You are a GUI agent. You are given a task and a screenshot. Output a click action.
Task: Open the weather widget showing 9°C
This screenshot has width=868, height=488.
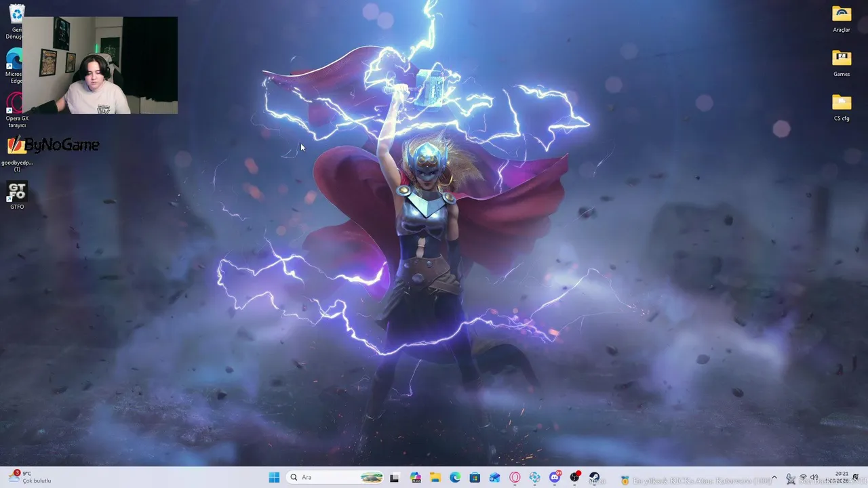30,477
